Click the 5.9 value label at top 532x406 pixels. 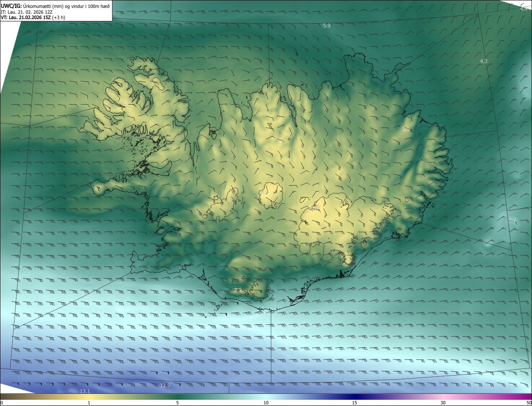(327, 26)
